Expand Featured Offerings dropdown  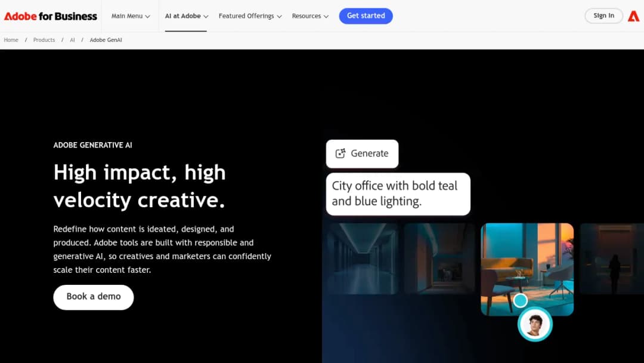(250, 16)
